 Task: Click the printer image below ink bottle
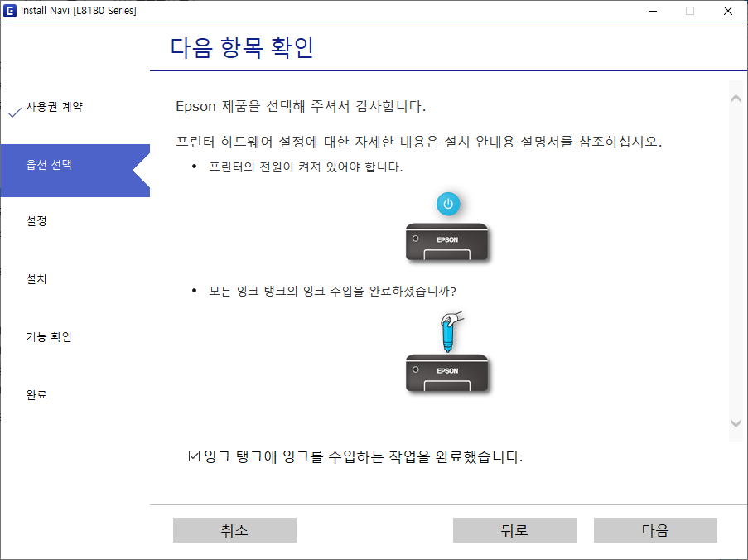pos(447,373)
